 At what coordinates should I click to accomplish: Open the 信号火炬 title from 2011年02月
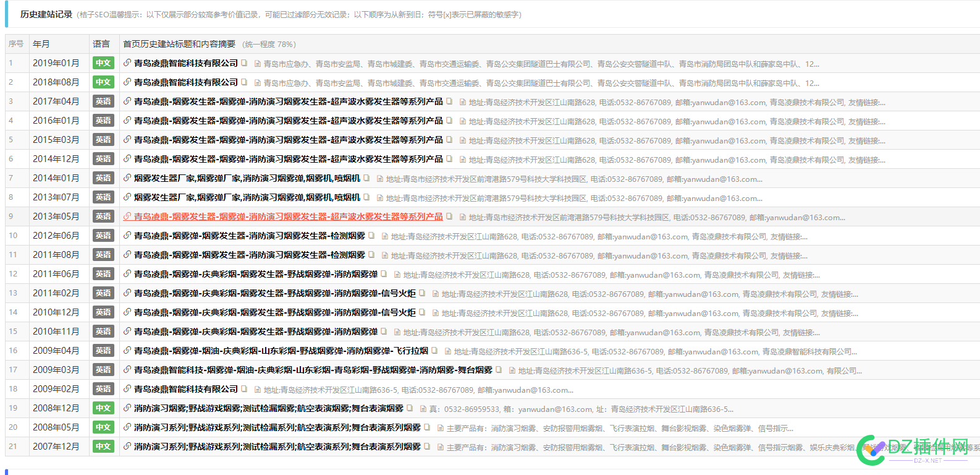pos(275,293)
